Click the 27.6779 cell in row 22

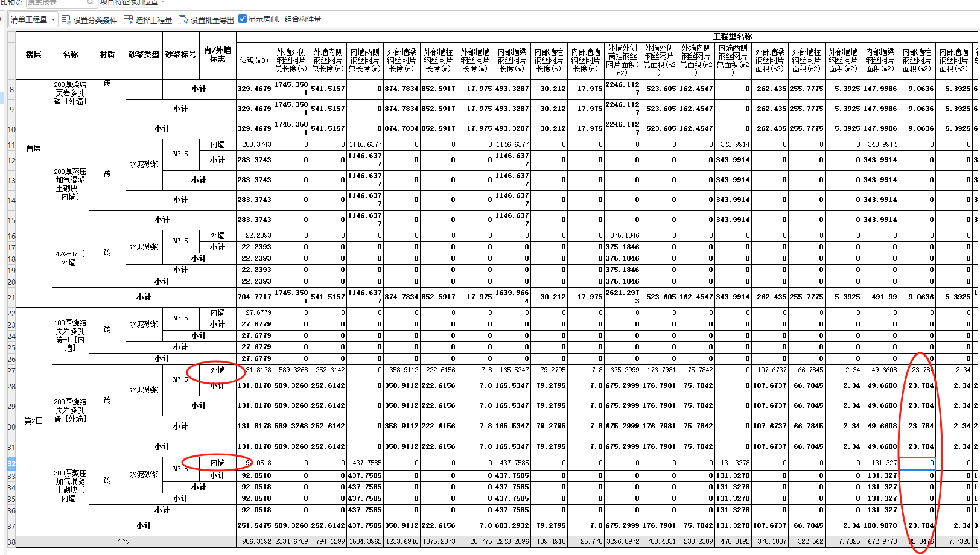coord(255,313)
